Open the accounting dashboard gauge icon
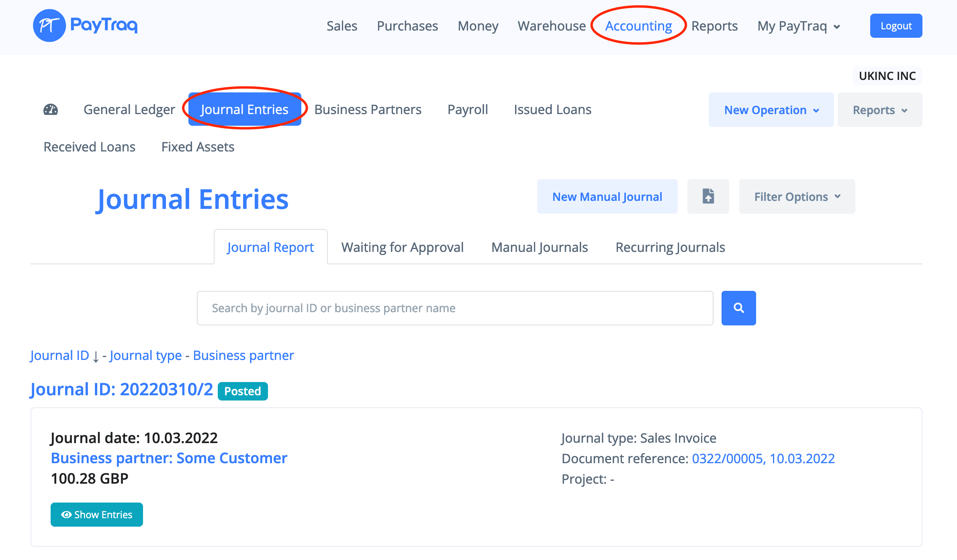Image resolution: width=957 pixels, height=560 pixels. pyautogui.click(x=51, y=109)
